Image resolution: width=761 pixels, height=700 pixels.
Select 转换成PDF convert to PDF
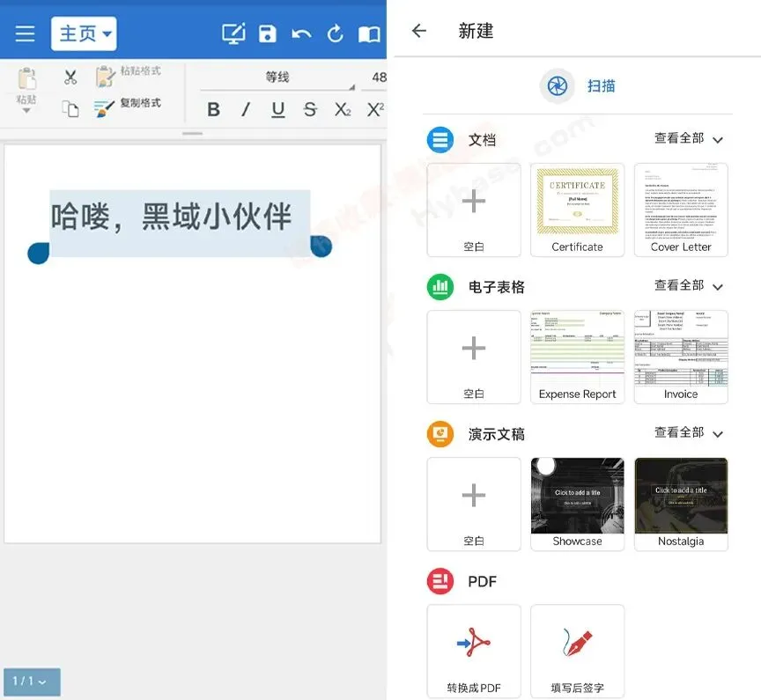coord(474,651)
